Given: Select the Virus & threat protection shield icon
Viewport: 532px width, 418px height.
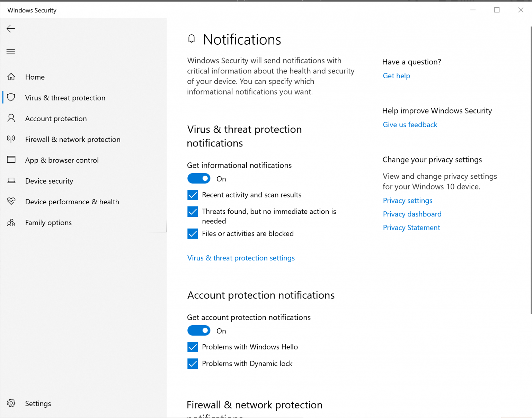Looking at the screenshot, I should point(11,98).
